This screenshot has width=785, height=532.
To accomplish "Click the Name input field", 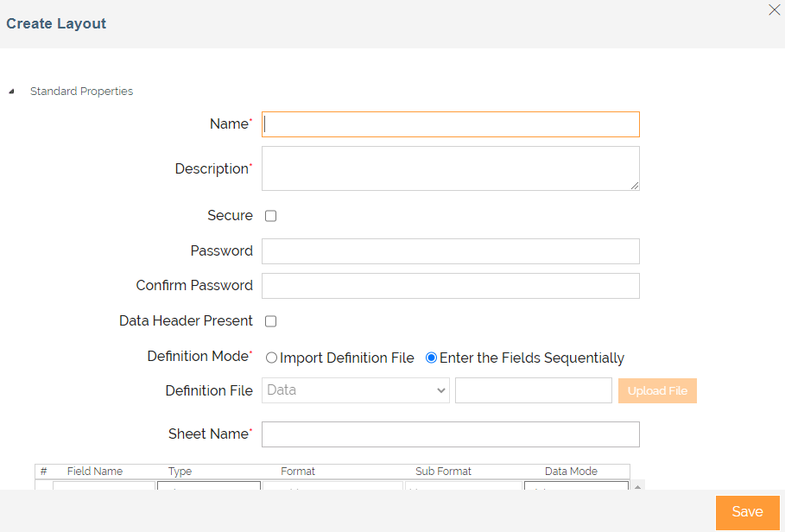I will coord(450,124).
